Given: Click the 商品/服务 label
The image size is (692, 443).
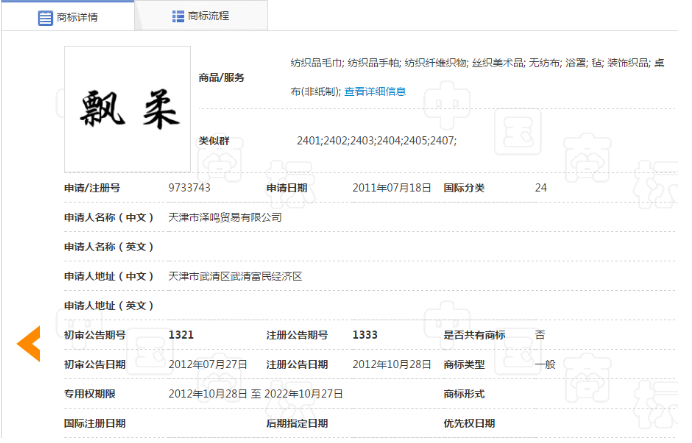Looking at the screenshot, I should pos(221,78).
